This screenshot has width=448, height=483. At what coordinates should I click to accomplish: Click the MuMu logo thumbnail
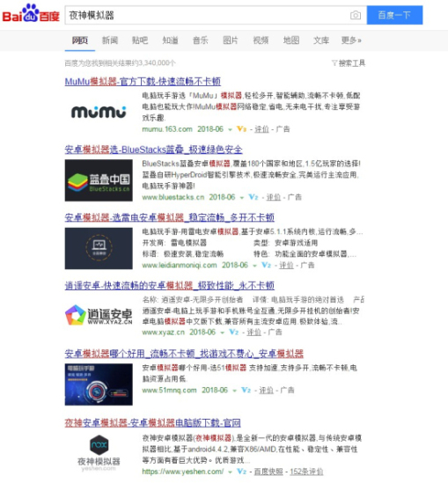(99, 112)
